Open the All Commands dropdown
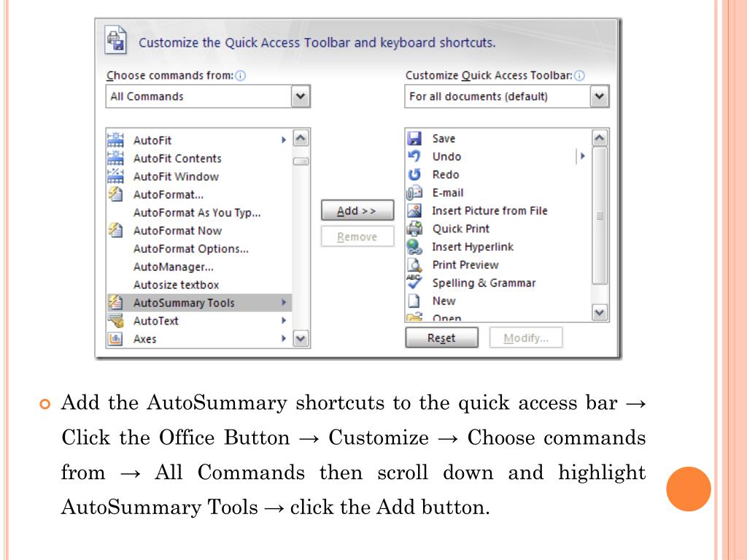Viewport: 747px width, 560px height. pyautogui.click(x=301, y=96)
